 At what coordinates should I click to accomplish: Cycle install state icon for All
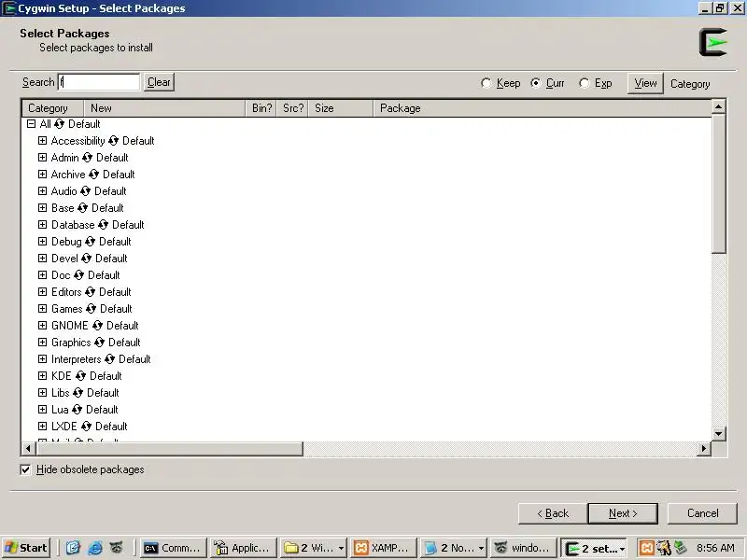[x=60, y=124]
